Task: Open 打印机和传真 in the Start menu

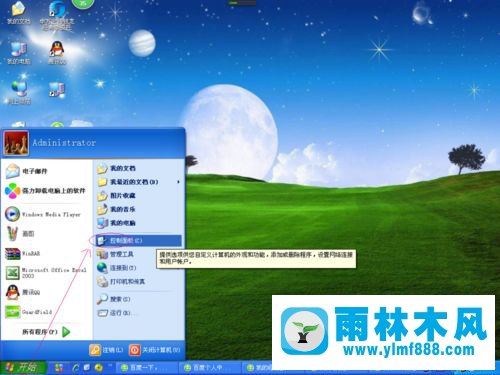Action: [121, 282]
